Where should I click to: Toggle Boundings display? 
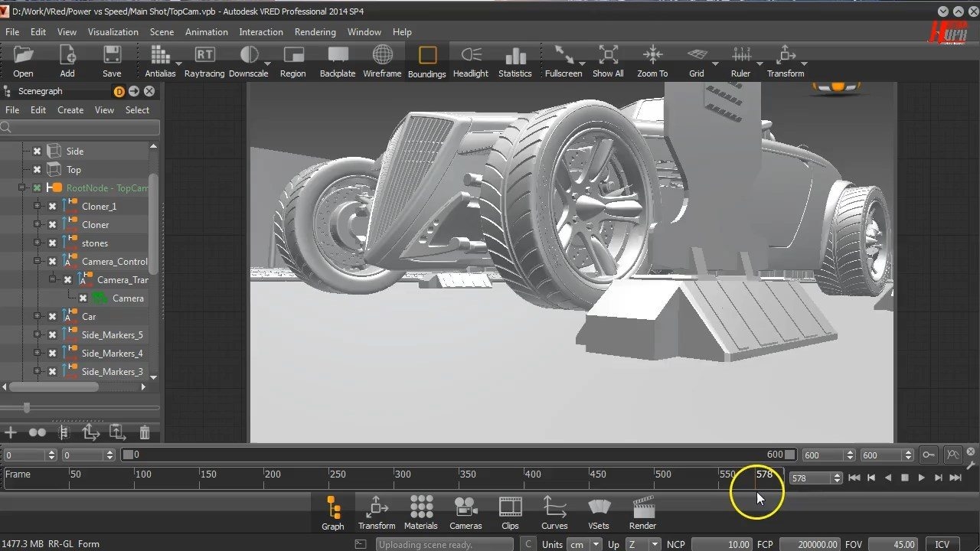coord(427,55)
